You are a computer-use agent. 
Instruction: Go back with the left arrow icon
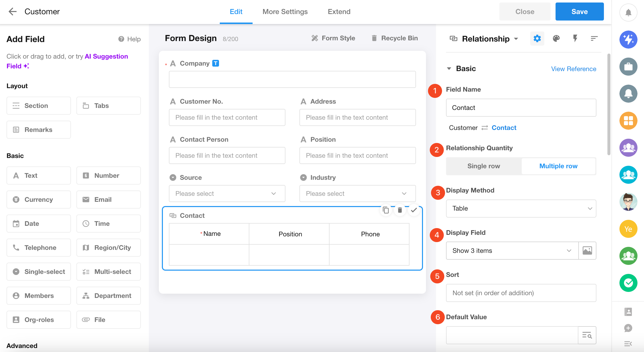pyautogui.click(x=12, y=12)
